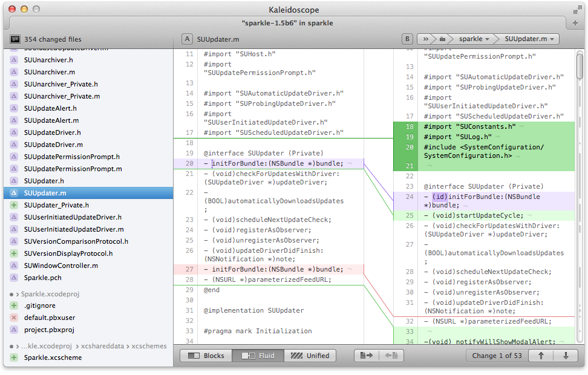The image size is (588, 375).
Task: Select SUUnarchiver_Private.m file
Action: coord(88,96)
